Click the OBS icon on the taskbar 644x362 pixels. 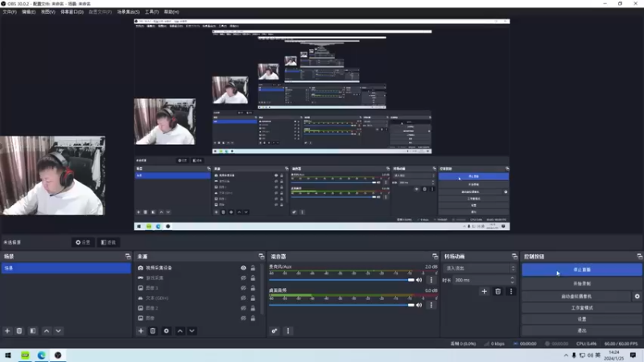click(x=58, y=356)
